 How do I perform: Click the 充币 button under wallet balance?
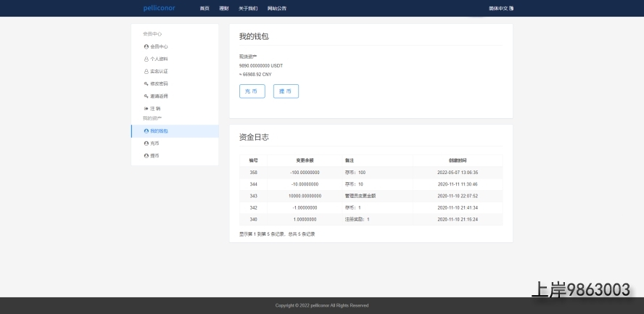(252, 91)
